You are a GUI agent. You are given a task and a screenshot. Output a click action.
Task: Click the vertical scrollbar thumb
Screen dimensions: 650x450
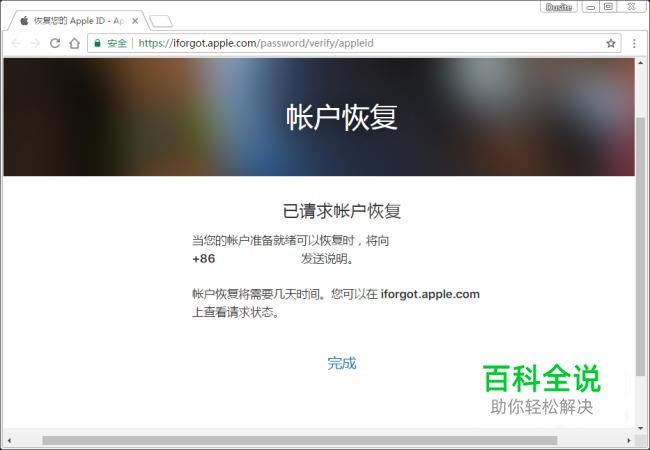[x=641, y=247]
